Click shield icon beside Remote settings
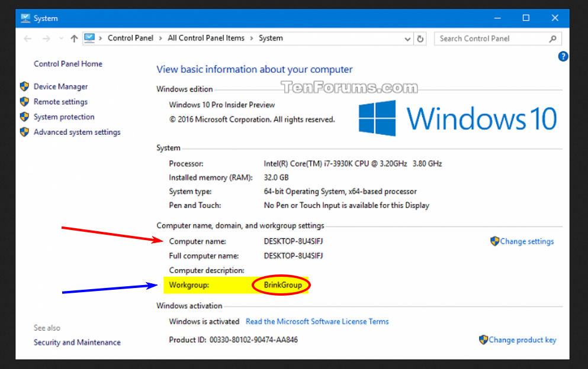Viewport: 588px width, 369px height. click(24, 102)
